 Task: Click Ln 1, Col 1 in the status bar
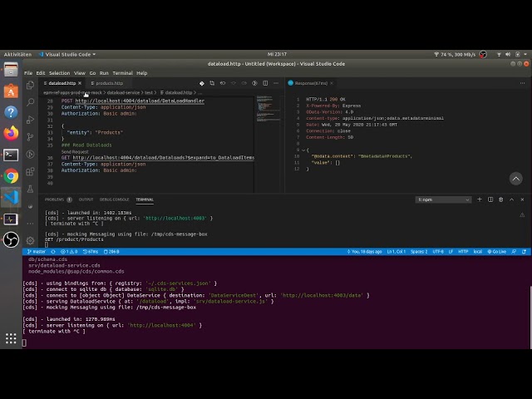[x=397, y=252]
